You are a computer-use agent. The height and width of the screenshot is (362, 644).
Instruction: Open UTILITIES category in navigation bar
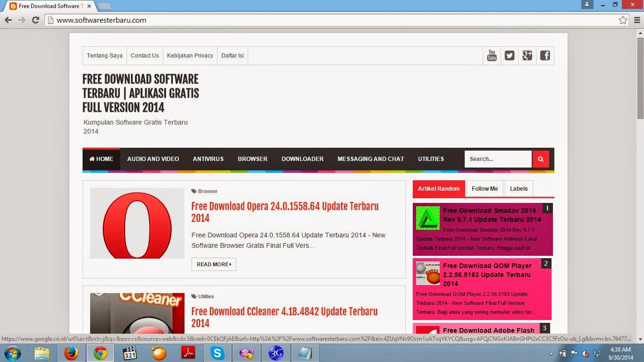[431, 159]
